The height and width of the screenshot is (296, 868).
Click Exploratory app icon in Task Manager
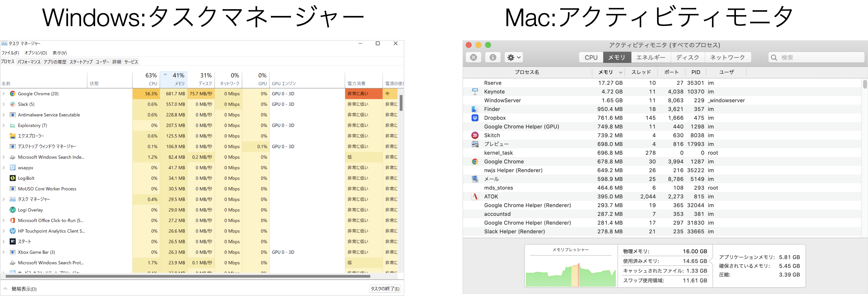12,126
